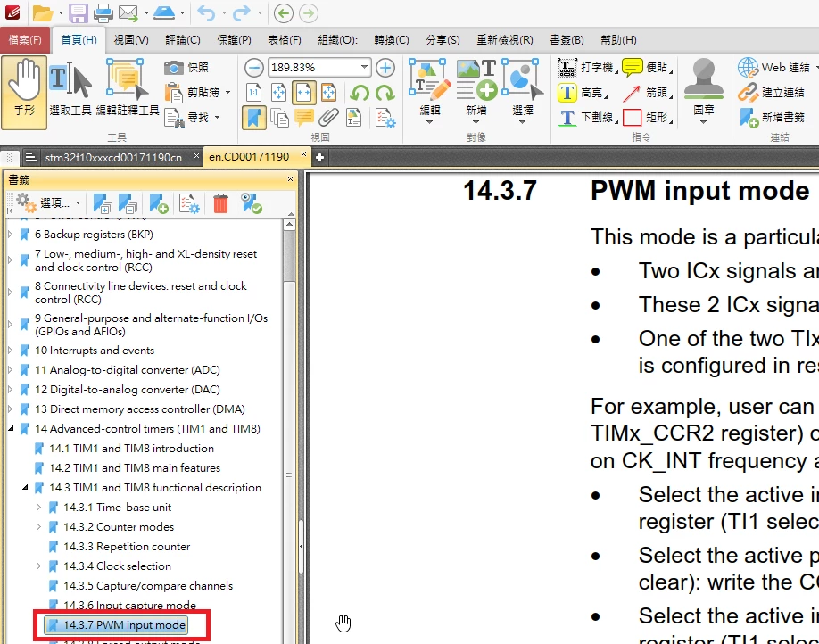The image size is (819, 644).
Task: Toggle the bookmarks pane in the view group
Action: point(254,118)
